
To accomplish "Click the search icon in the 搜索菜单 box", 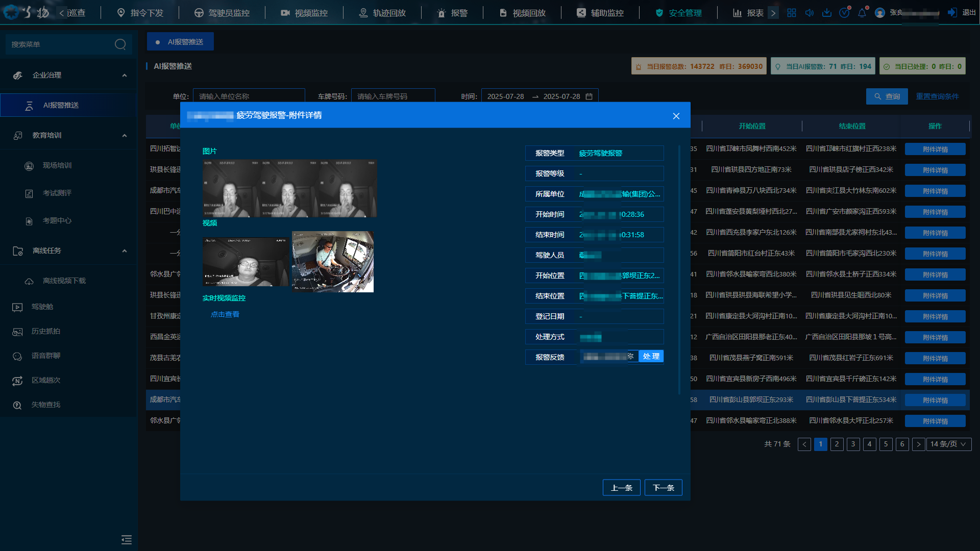I will tap(120, 44).
